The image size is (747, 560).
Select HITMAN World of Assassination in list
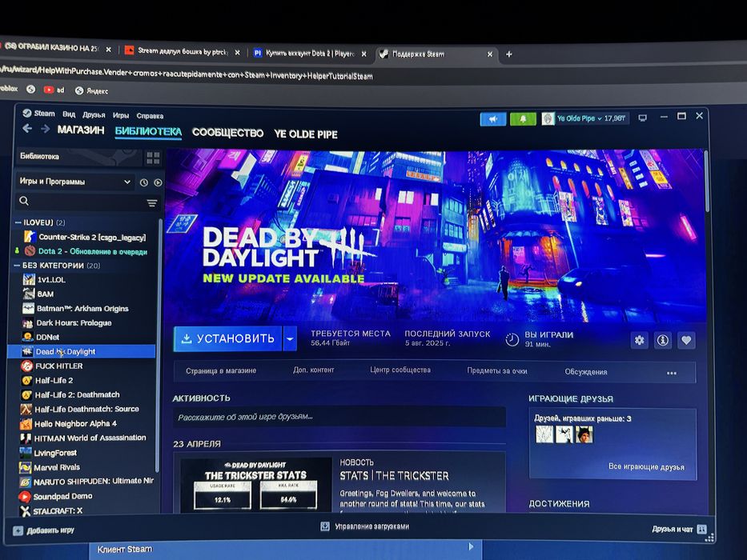tap(90, 438)
